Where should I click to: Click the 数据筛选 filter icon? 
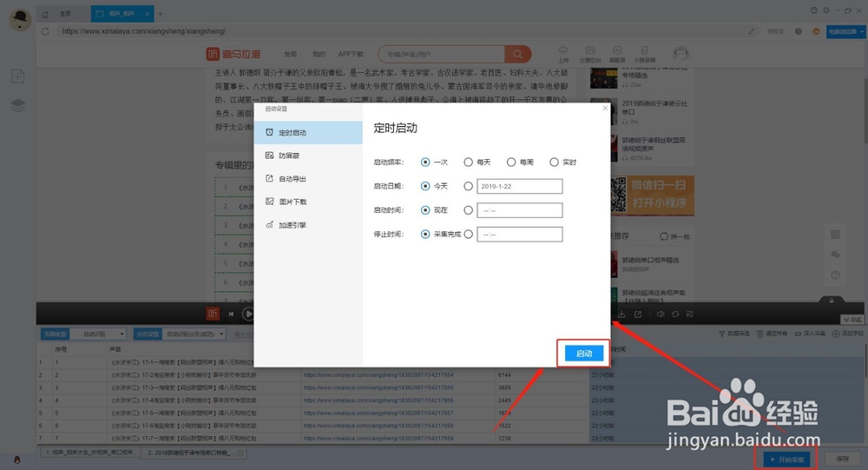[722, 334]
